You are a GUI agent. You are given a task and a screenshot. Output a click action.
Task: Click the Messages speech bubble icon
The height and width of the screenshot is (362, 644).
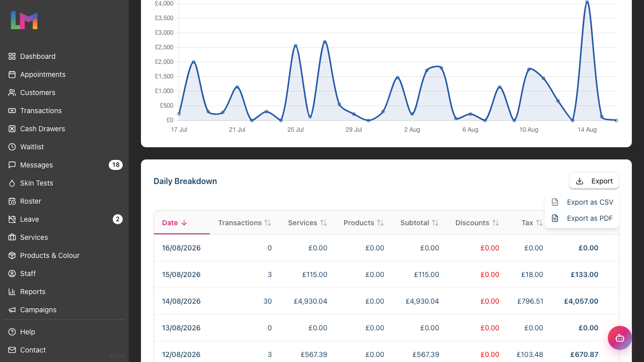[12, 165]
